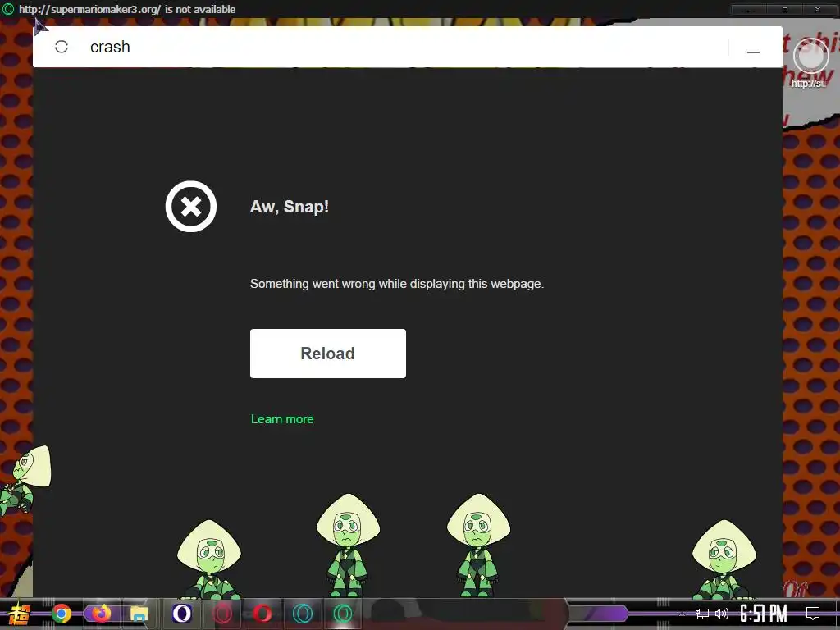This screenshot has height=630, width=840.
Task: Open the purple-white Opera icon in the taskbar
Action: click(181, 614)
